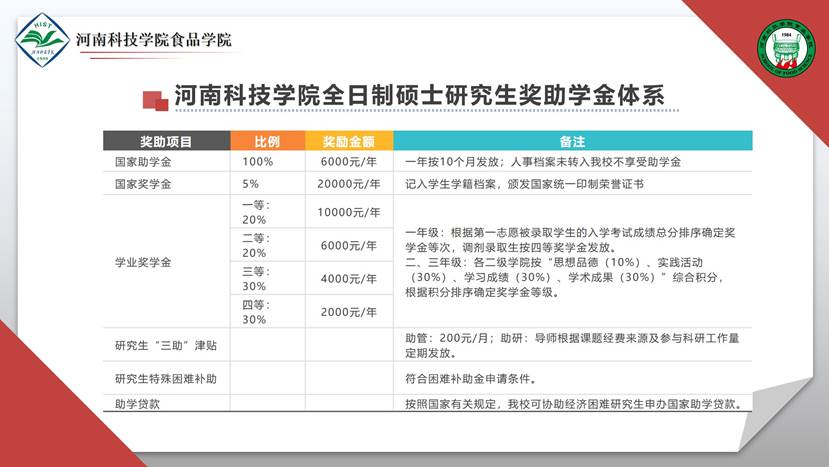Image resolution: width=829 pixels, height=467 pixels.
Task: Select the 20000元/年 amount cell
Action: coord(349,184)
